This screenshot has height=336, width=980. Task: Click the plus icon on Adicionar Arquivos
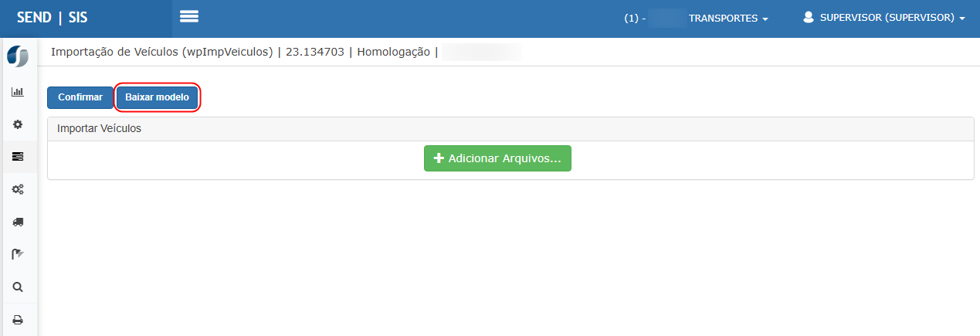pyautogui.click(x=439, y=158)
